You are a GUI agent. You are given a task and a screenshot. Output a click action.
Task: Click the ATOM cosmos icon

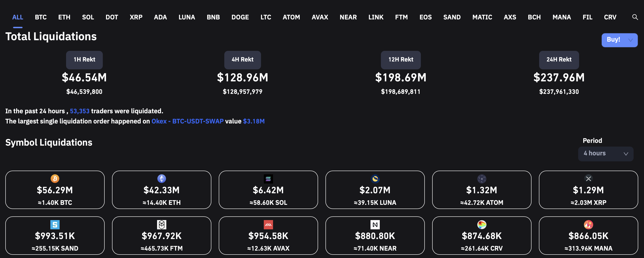[x=482, y=179]
